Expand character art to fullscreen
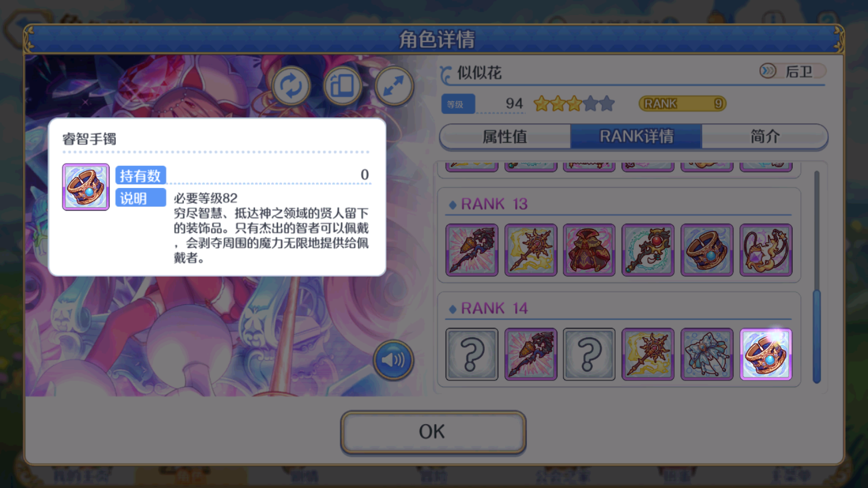868x488 pixels. coord(394,86)
